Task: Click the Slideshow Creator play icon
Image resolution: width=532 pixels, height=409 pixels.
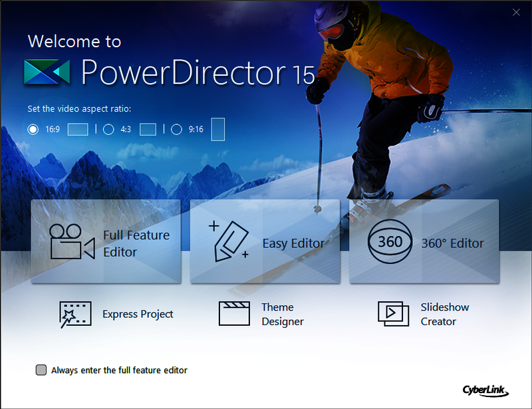Action: click(x=394, y=314)
